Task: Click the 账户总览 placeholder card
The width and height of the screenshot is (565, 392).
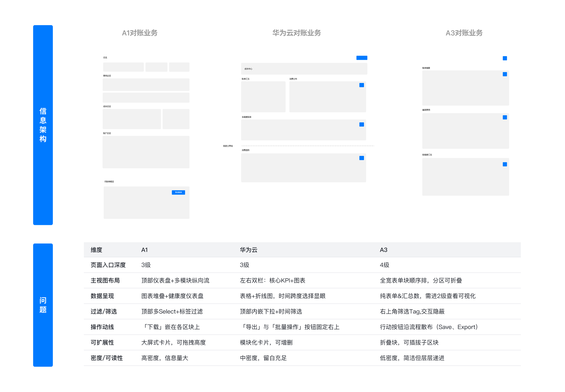Action: (146, 152)
